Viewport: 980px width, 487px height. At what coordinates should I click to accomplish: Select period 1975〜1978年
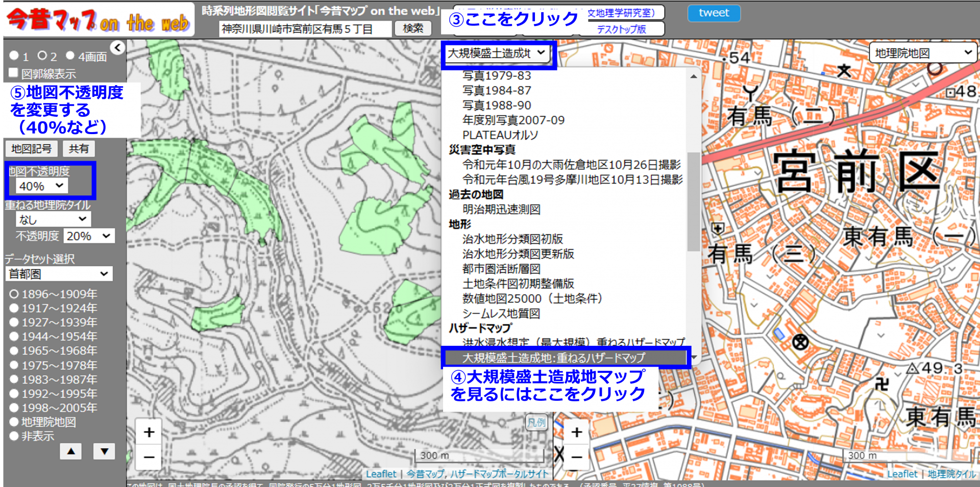14,365
